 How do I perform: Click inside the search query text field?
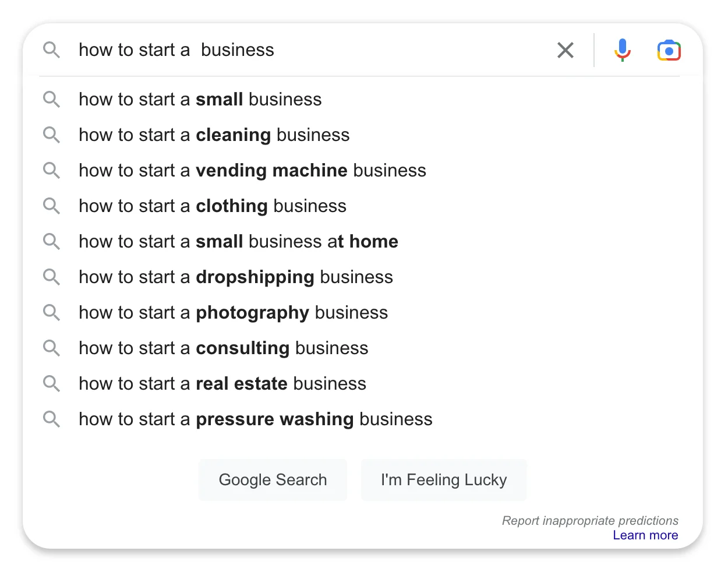349,50
